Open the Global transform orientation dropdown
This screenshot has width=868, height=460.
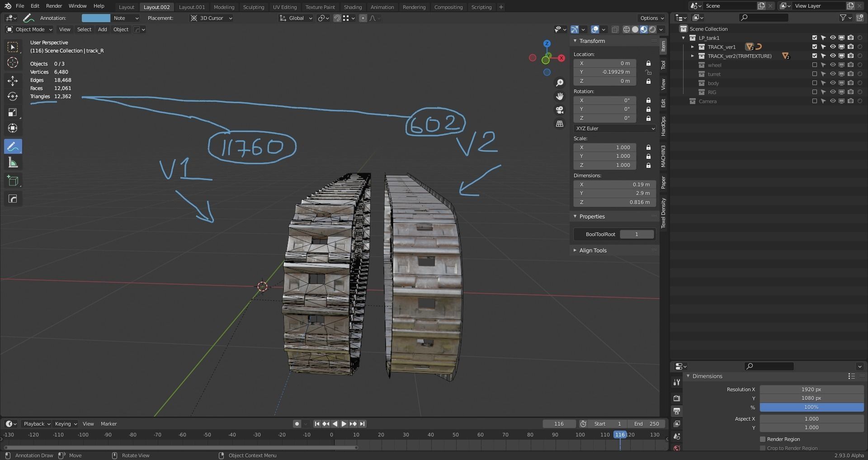[x=296, y=18]
